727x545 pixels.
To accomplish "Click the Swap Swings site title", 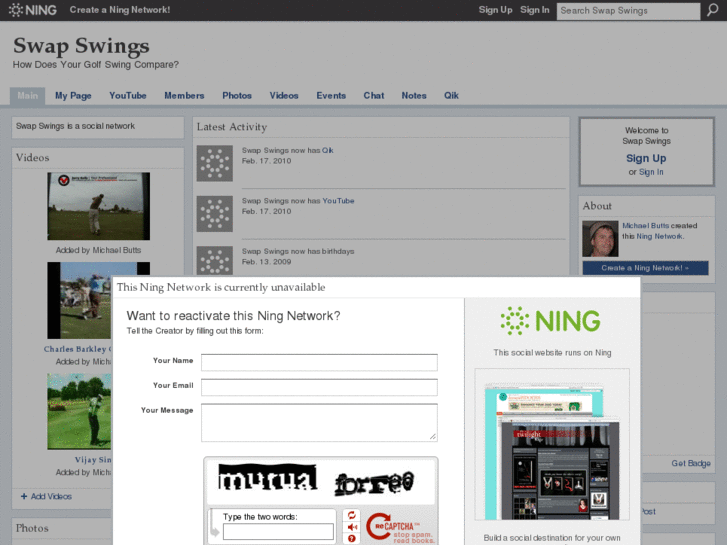I will [81, 45].
